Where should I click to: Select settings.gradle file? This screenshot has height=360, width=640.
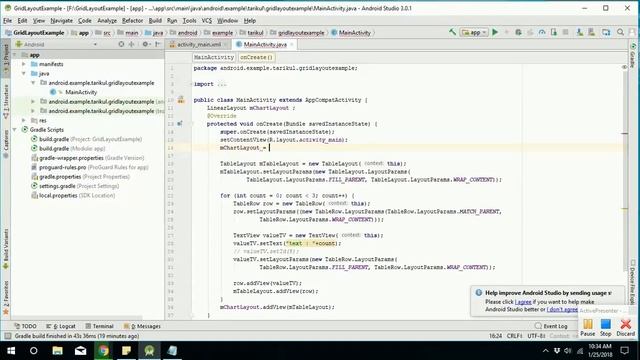click(75, 186)
